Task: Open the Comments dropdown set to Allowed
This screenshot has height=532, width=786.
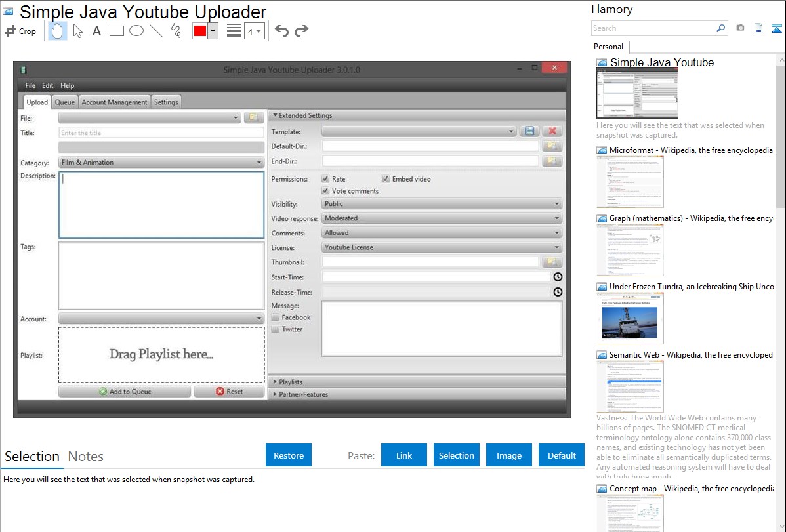Action: click(442, 233)
